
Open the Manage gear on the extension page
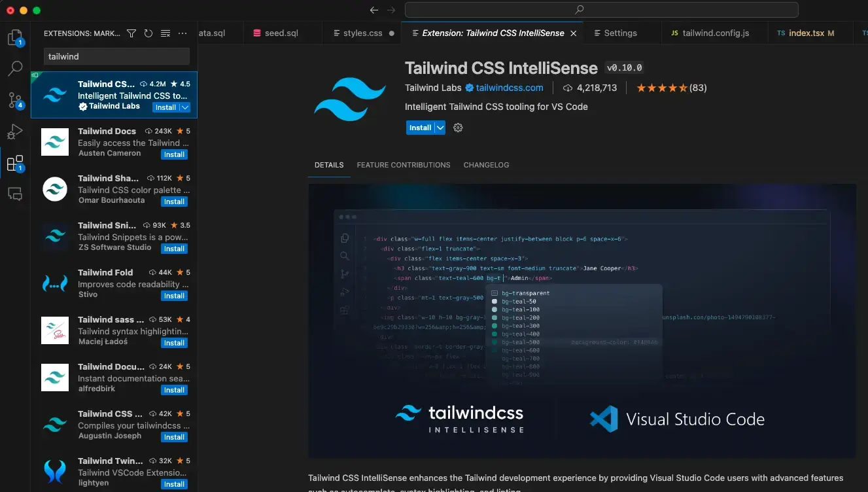[x=457, y=128]
